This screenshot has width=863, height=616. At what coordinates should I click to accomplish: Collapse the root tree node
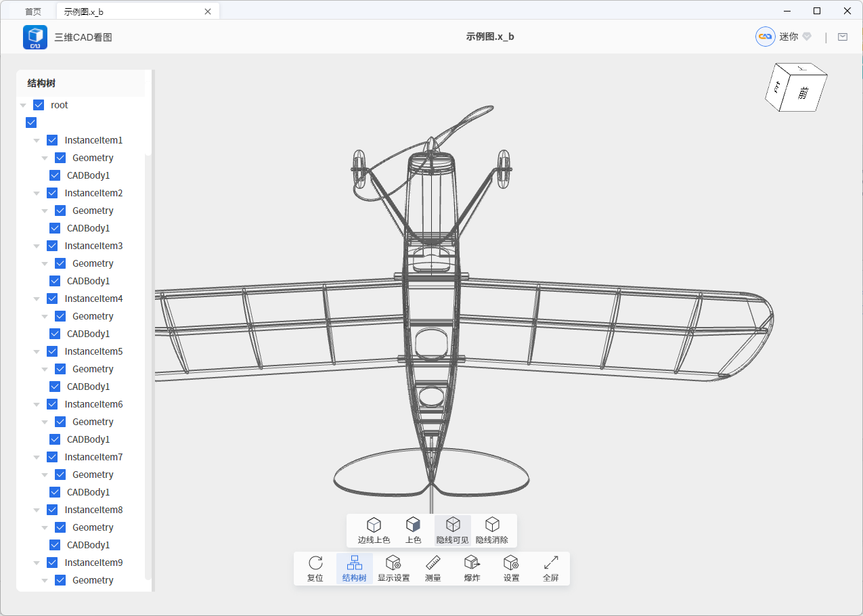tap(24, 106)
